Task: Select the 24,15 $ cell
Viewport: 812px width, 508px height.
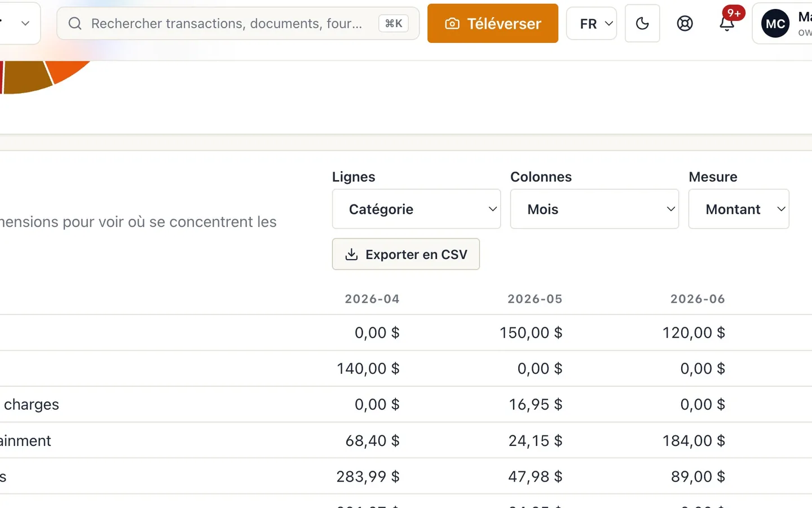Action: point(536,441)
